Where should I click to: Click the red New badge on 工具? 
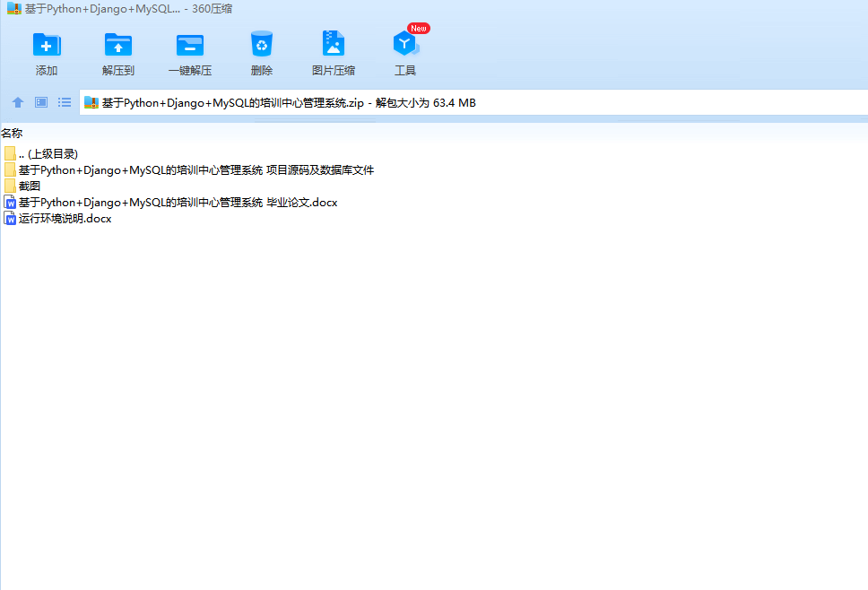coord(419,28)
